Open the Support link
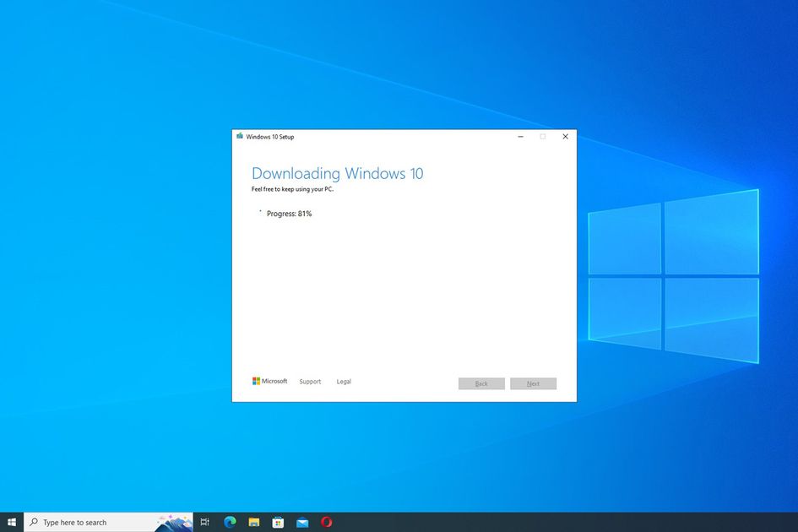 coord(310,382)
